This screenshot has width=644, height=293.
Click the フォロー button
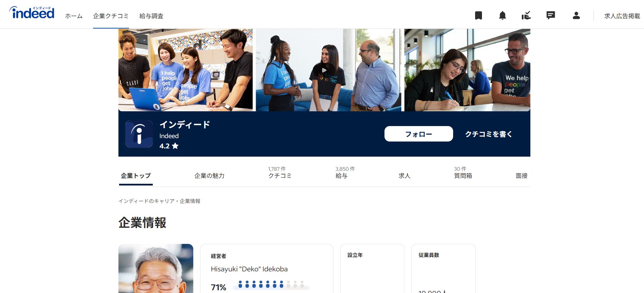point(418,134)
